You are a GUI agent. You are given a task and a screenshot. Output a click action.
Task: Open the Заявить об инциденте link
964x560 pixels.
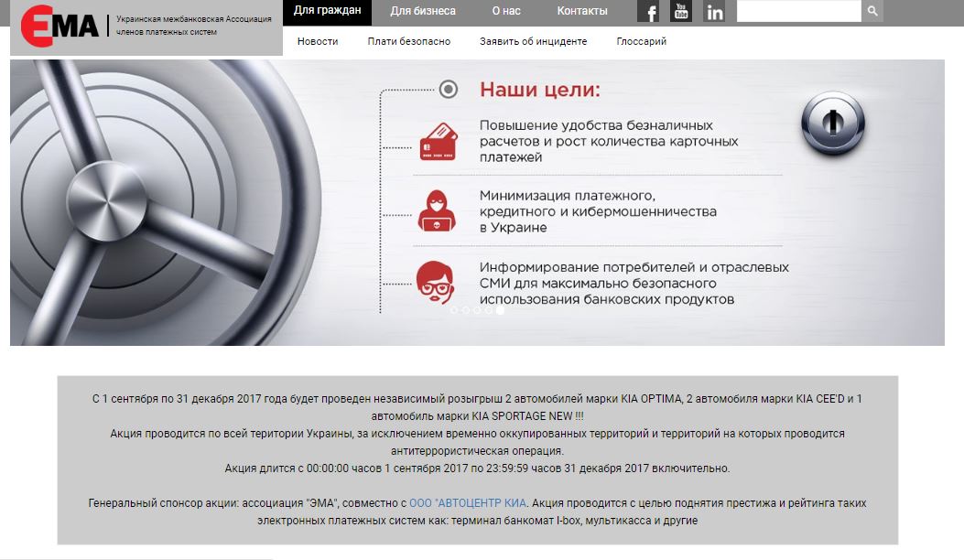533,41
